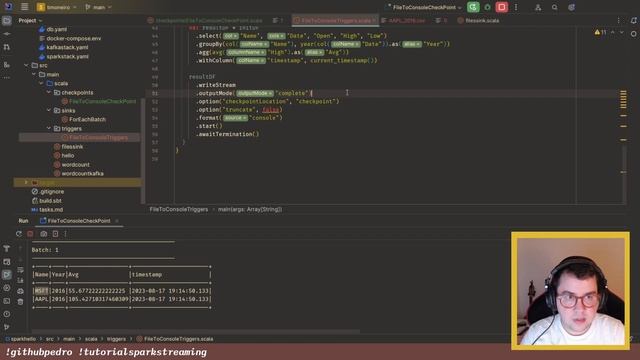Image resolution: width=640 pixels, height=360 pixels.
Task: Click the Rerun icon in Run panel toolbar
Action: 19,234
